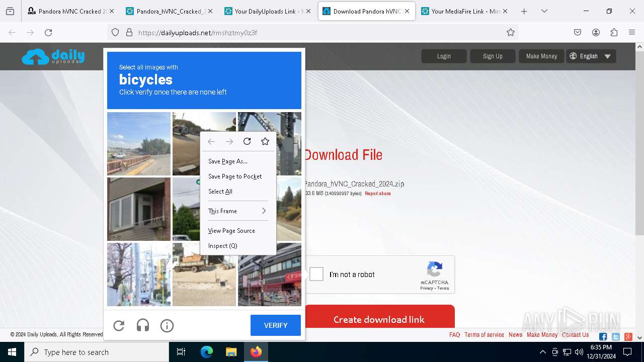Open a new tab with plus button

point(524,11)
